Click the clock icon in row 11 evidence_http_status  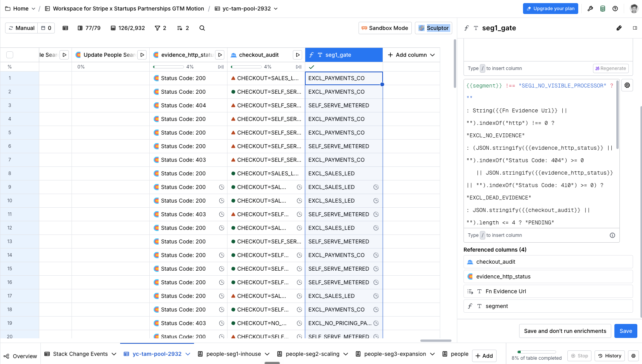222,214
